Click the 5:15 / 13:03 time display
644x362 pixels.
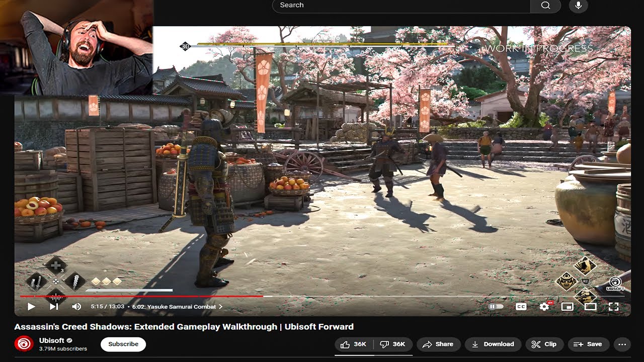pos(107,307)
